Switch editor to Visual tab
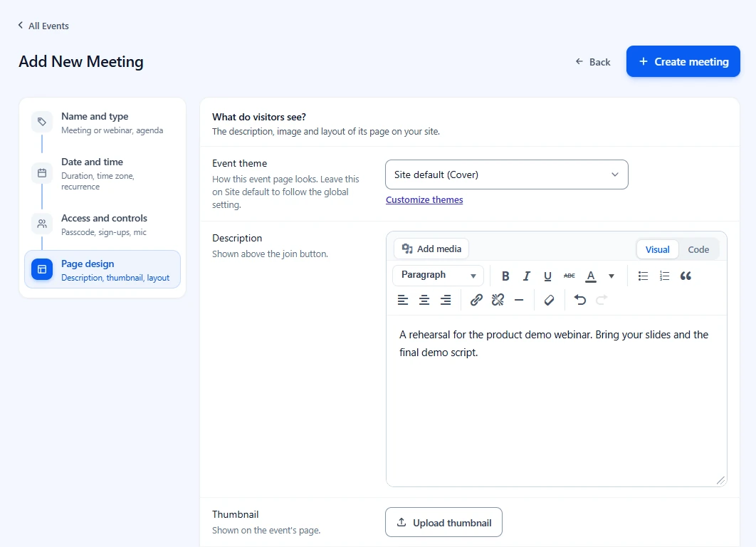This screenshot has width=756, height=547. point(657,249)
